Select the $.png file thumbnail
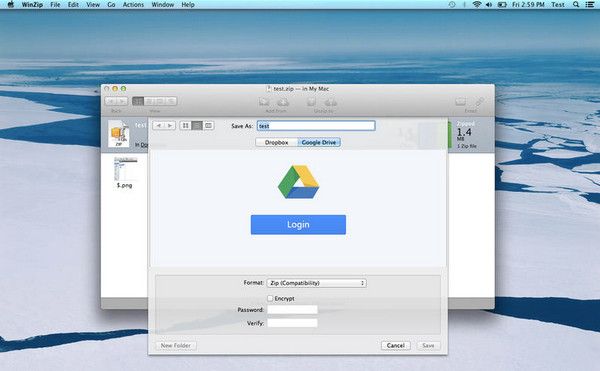Image resolution: width=600 pixels, height=371 pixels. [126, 169]
